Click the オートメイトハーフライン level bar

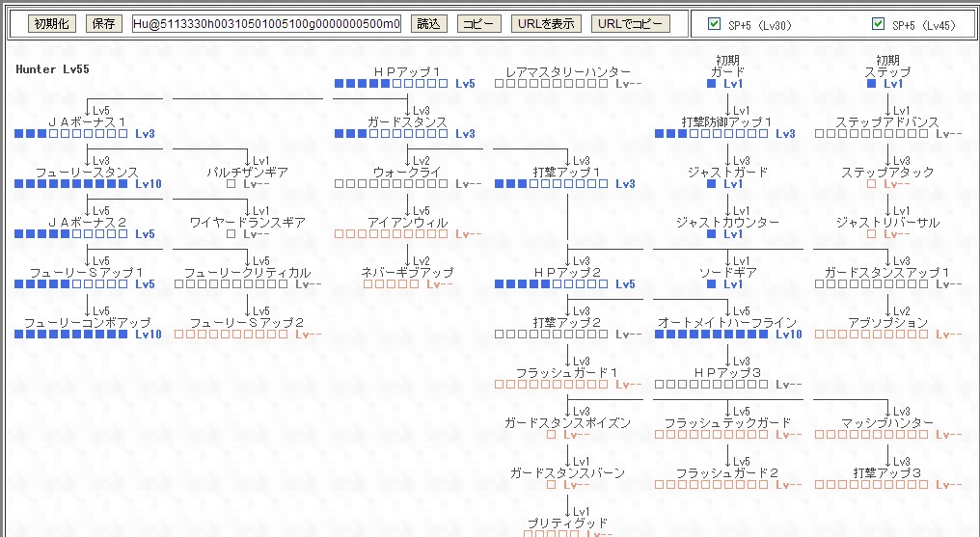pyautogui.click(x=711, y=335)
